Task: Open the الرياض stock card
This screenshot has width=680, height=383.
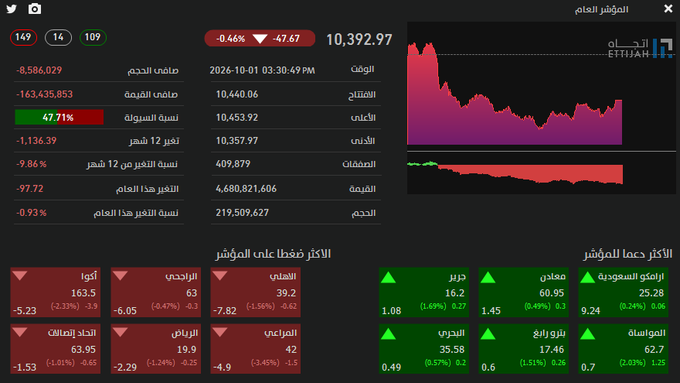Action: tap(156, 349)
